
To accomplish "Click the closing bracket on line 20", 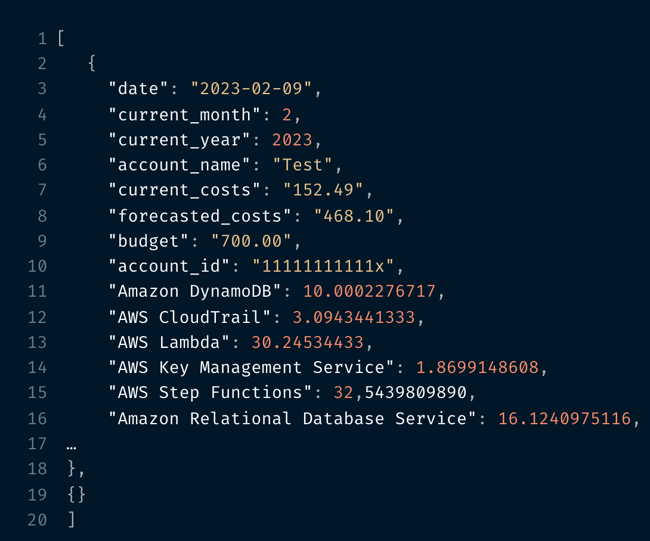I will (72, 519).
